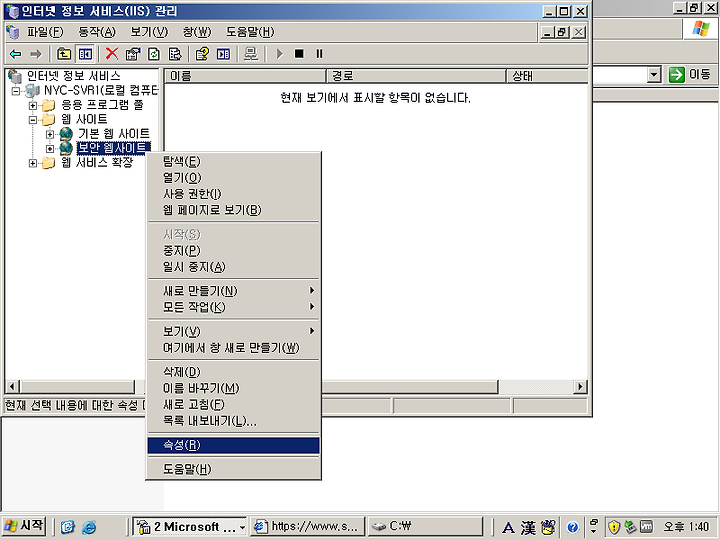Click the Stop item square icon
The width and height of the screenshot is (720, 540).
tap(299, 54)
